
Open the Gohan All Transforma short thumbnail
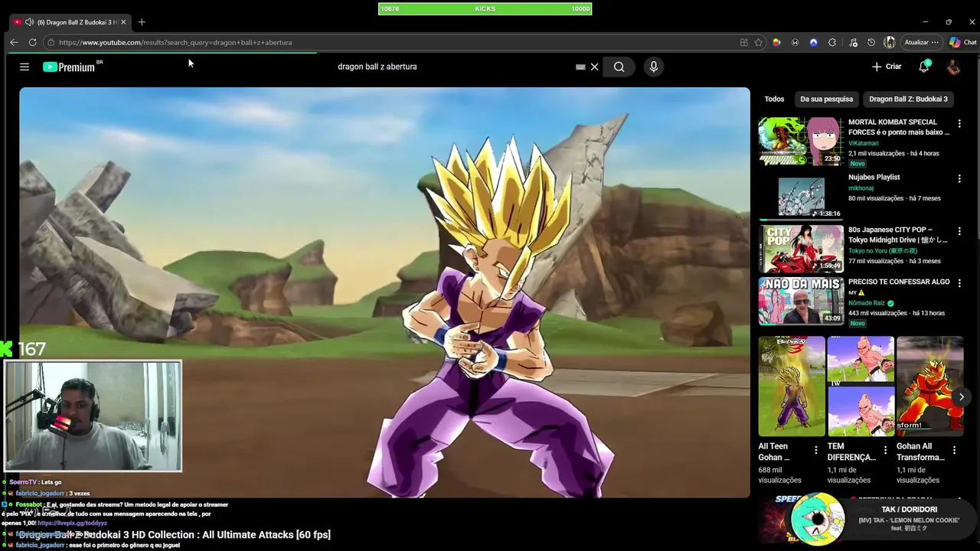coord(929,386)
